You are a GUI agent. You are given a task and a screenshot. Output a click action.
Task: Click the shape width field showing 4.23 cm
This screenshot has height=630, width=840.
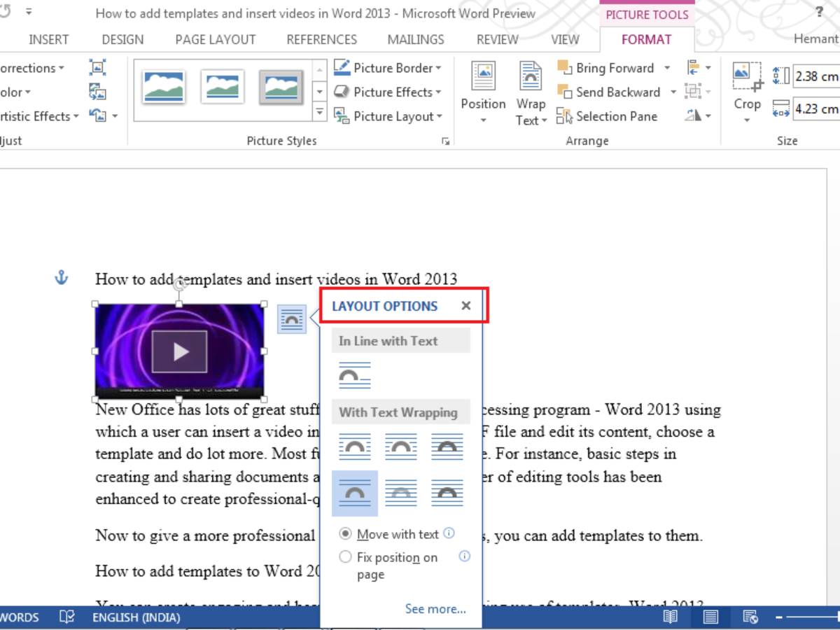817,108
